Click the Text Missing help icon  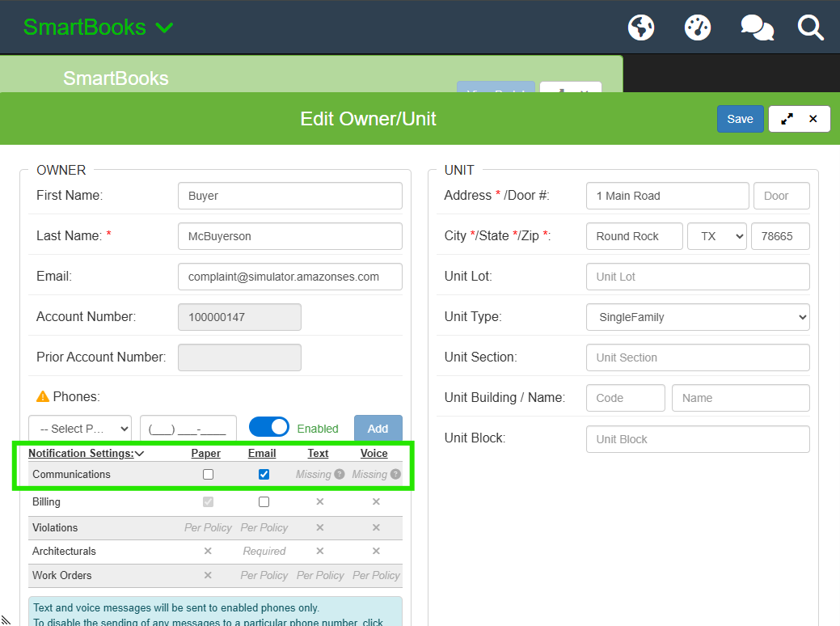tap(340, 475)
